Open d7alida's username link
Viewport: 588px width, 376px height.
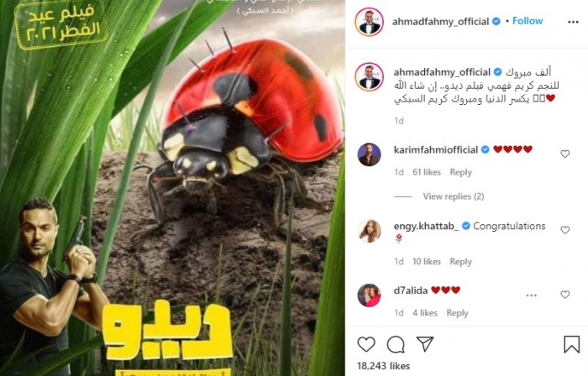pyautogui.click(x=410, y=290)
